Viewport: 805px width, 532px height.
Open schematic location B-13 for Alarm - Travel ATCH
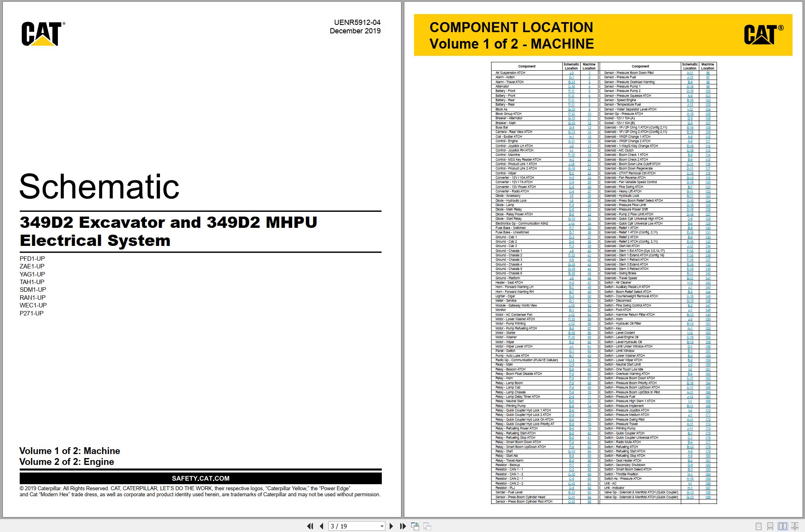(x=571, y=82)
